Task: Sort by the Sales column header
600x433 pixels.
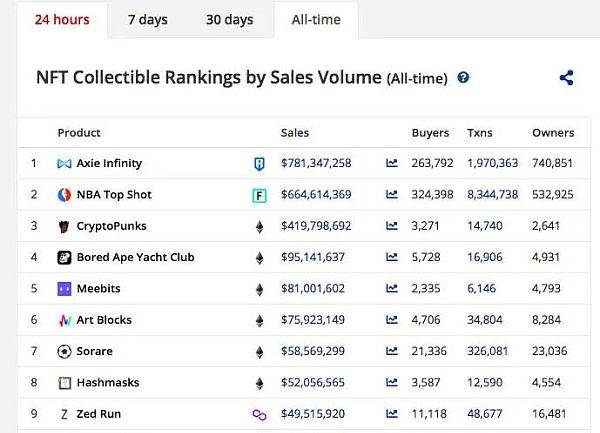Action: tap(295, 133)
